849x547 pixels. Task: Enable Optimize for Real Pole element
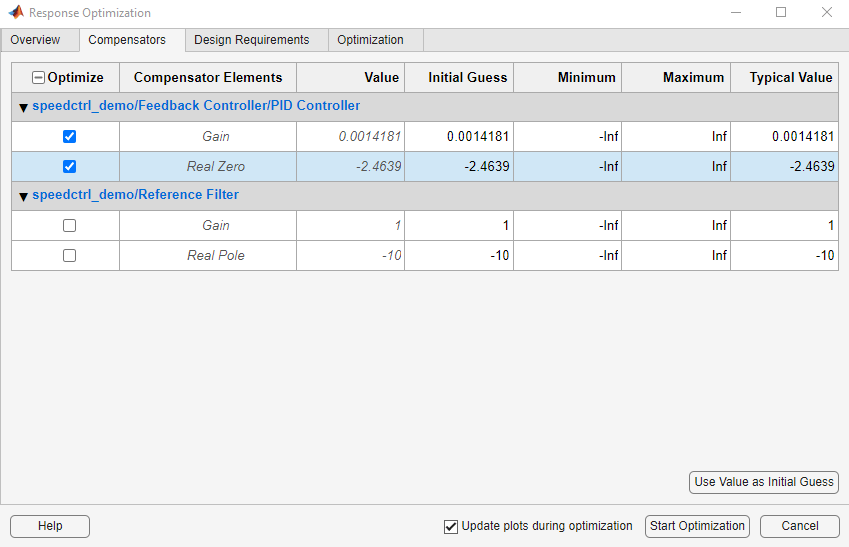(69, 255)
